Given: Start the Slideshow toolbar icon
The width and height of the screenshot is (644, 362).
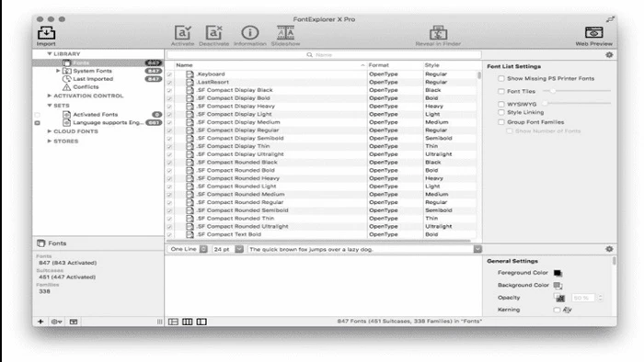Looking at the screenshot, I should pos(285,33).
